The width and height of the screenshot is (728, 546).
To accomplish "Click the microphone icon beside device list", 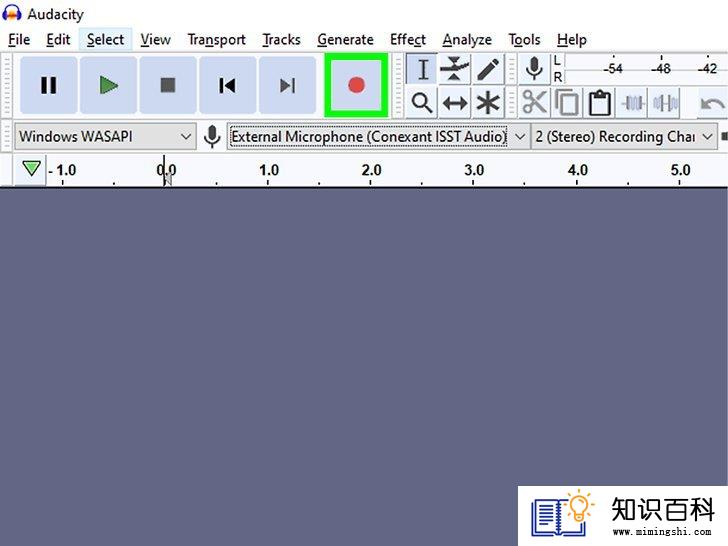I will pos(212,136).
